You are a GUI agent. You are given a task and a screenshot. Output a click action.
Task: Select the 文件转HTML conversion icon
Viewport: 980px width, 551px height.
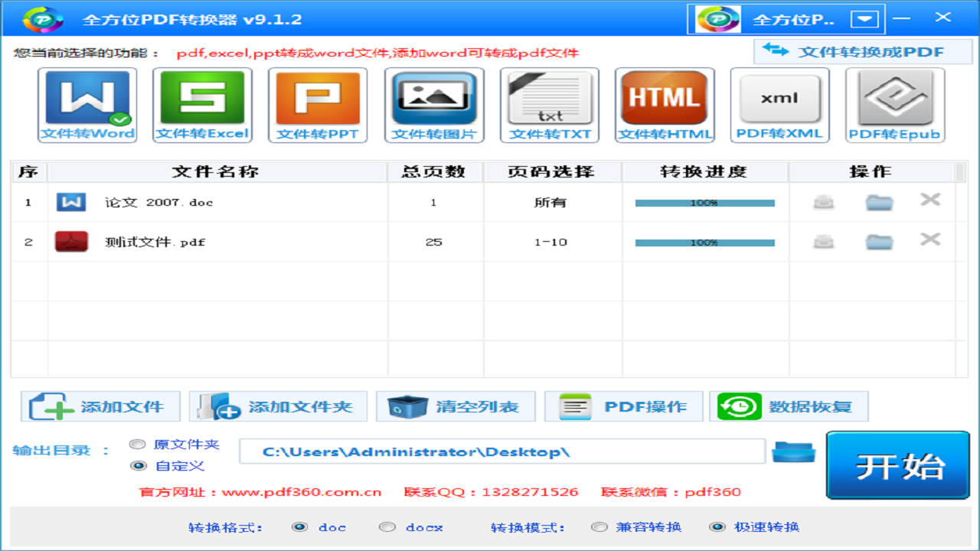665,105
